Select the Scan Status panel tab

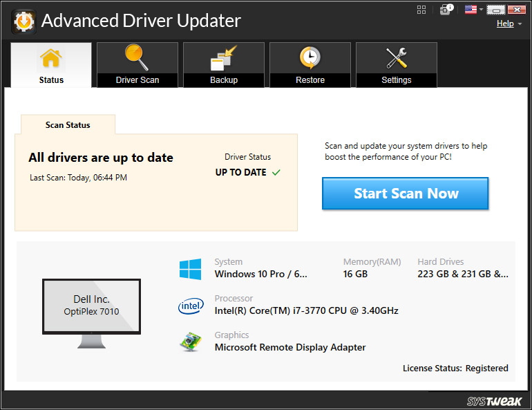tap(68, 125)
